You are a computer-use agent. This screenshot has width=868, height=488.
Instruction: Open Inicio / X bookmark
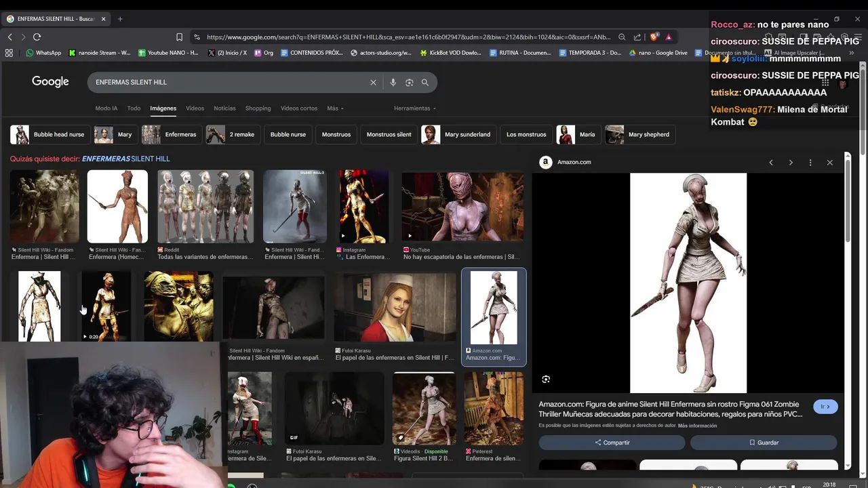click(x=227, y=53)
